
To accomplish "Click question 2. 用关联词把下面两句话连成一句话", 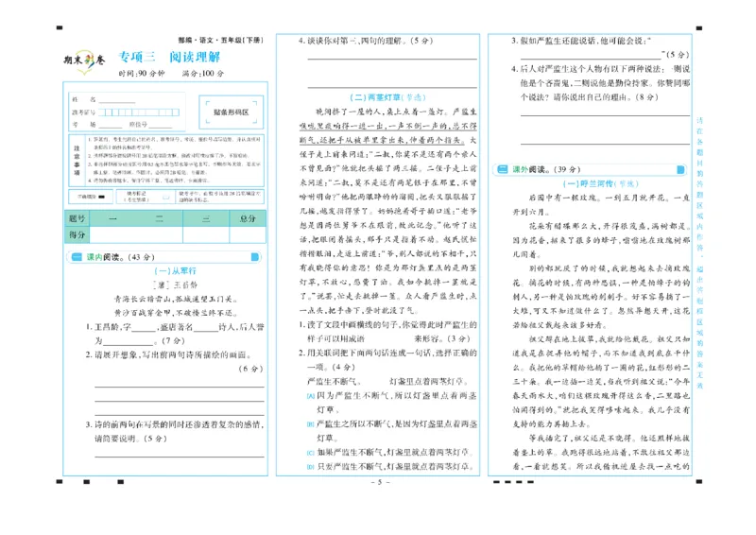I will click(387, 360).
